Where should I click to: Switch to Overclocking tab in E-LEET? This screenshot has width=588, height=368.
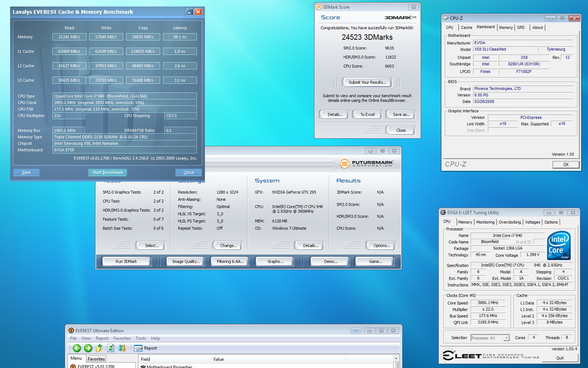pos(510,222)
